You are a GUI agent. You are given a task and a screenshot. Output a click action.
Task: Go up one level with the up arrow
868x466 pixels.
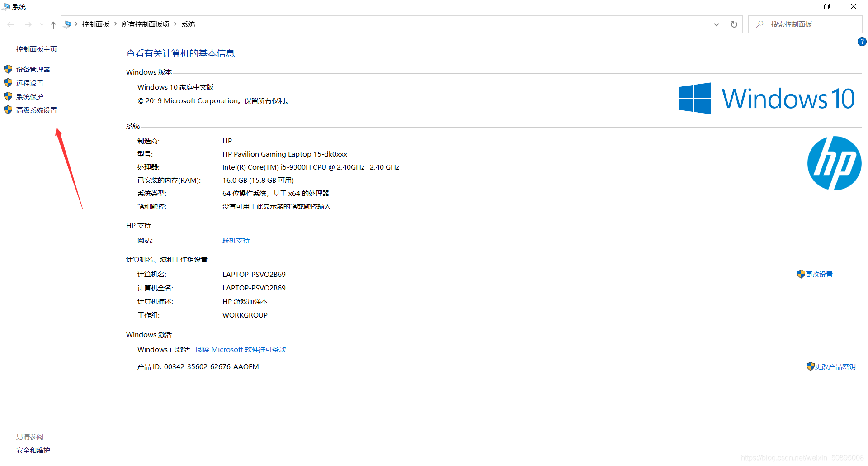pos(53,24)
